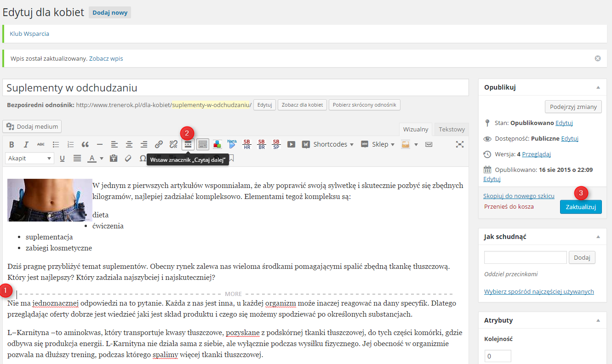612x364 pixels.
Task: Dismiss the update notice
Action: tap(598, 58)
